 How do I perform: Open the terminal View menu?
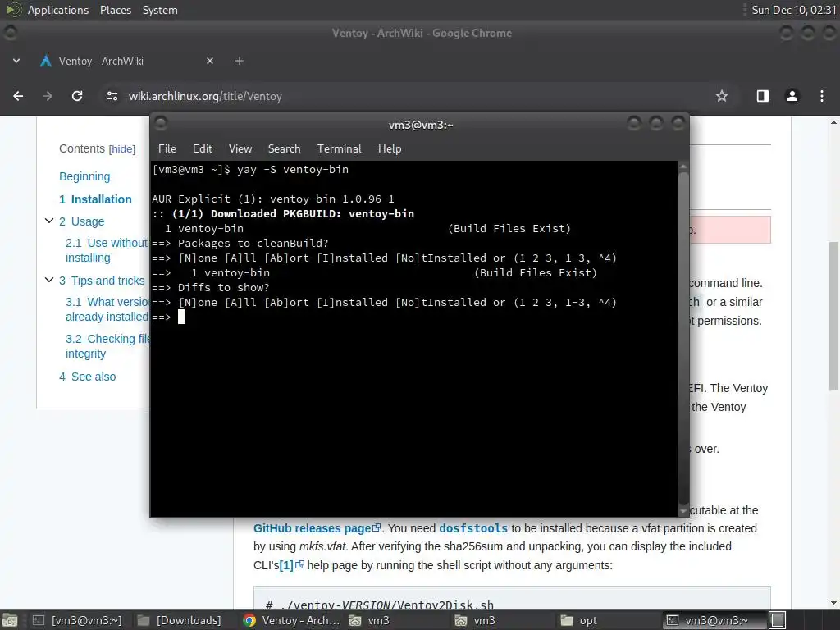(x=240, y=148)
